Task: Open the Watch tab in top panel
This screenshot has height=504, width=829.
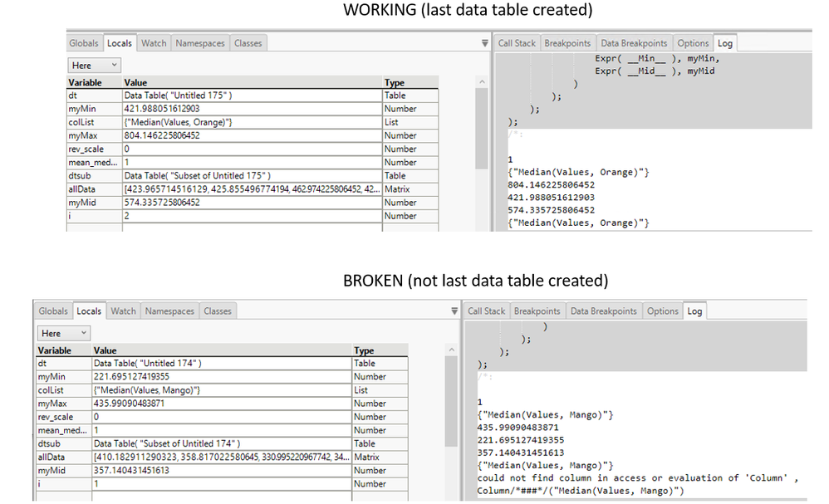Action: [154, 43]
